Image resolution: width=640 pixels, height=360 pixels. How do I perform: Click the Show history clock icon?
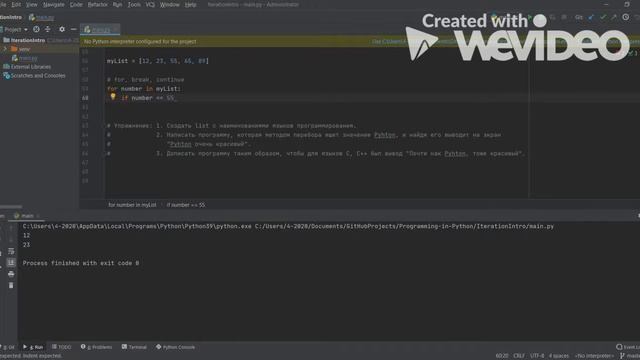626,17
